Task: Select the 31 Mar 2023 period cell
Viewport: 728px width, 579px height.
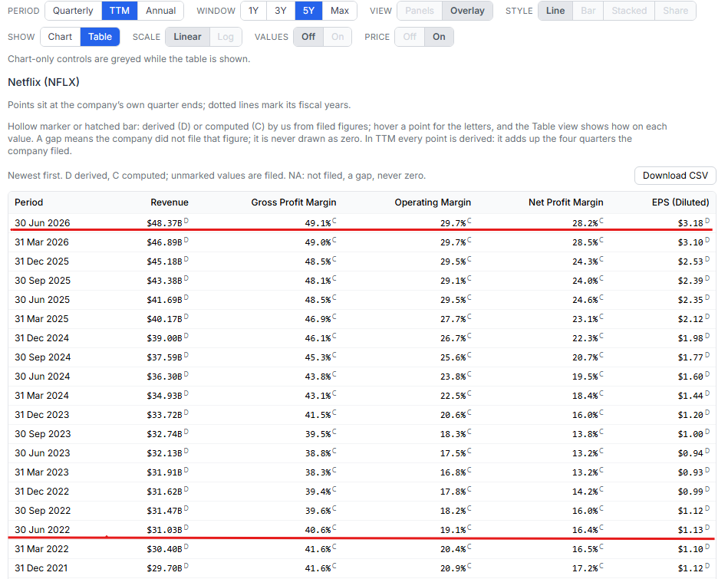Action: coord(41,472)
